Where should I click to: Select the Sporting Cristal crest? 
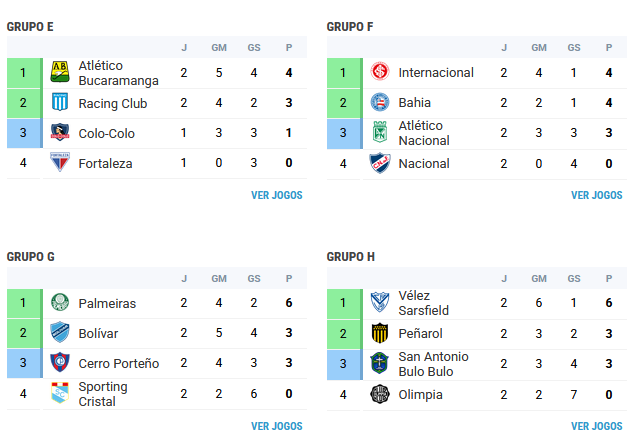[x=60, y=393]
